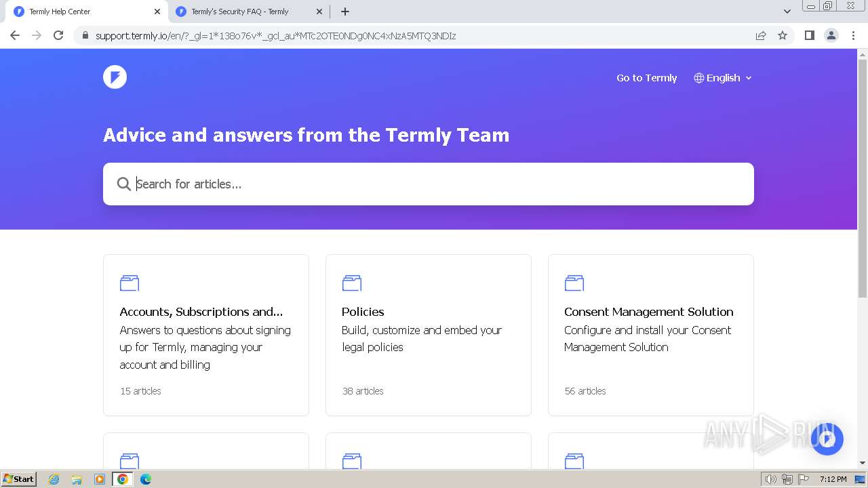868x488 pixels.
Task: Click the Chrome taskbar icon
Action: (123, 479)
